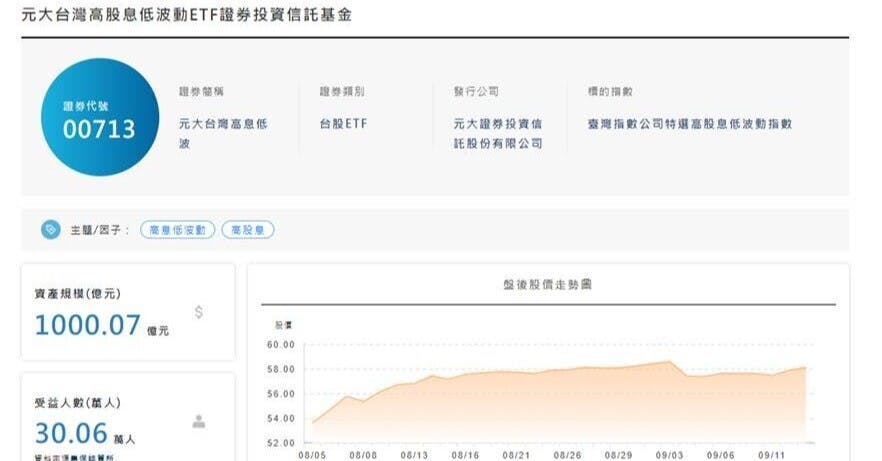This screenshot has height=461, width=882.
Task: Click the 30.06 萬人 beneficiary count figure
Action: [x=84, y=434]
